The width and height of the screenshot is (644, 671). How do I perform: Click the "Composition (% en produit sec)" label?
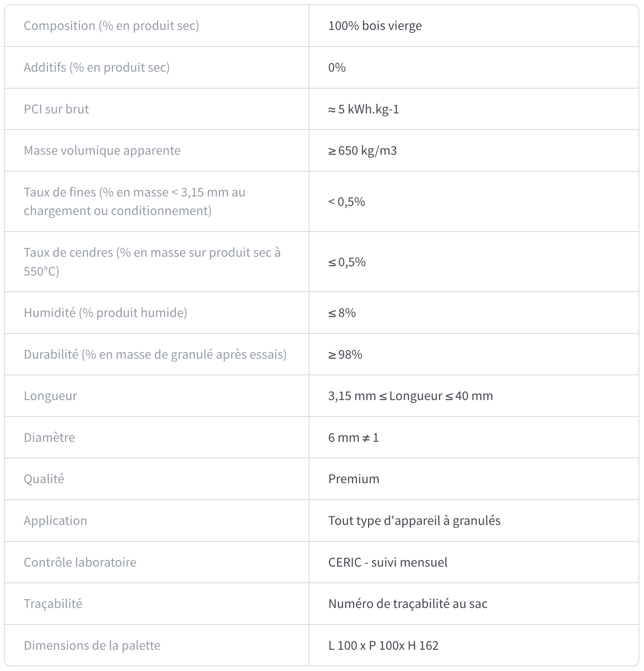(111, 26)
